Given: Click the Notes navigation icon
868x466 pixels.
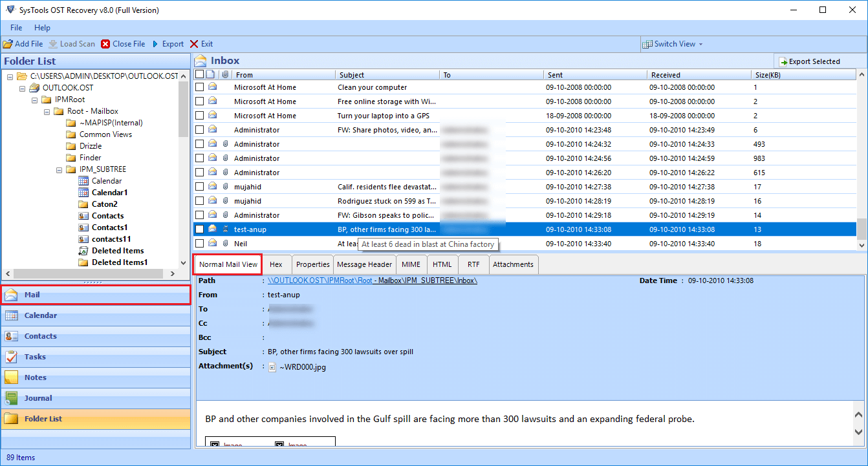Looking at the screenshot, I should 11,377.
